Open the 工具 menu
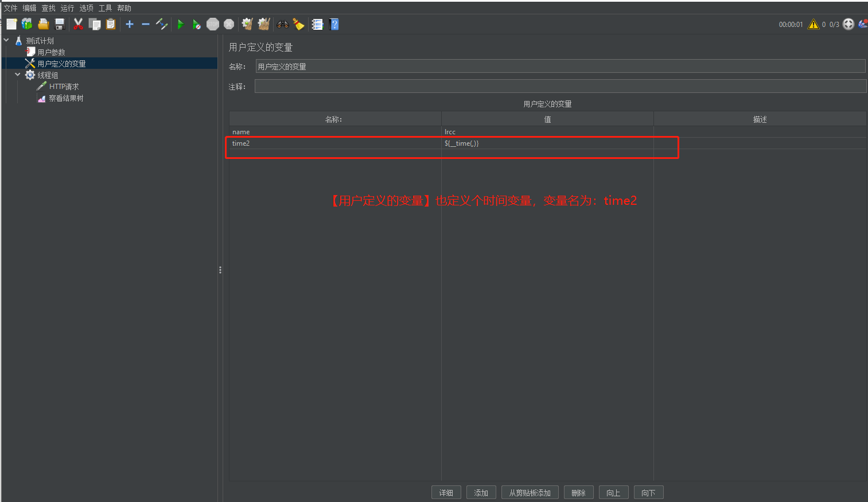 [x=105, y=8]
